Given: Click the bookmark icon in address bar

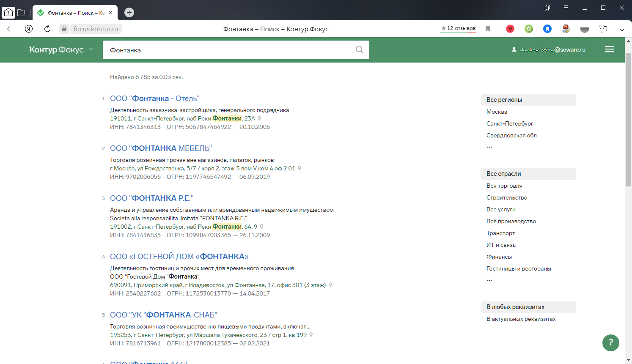Looking at the screenshot, I should (488, 29).
